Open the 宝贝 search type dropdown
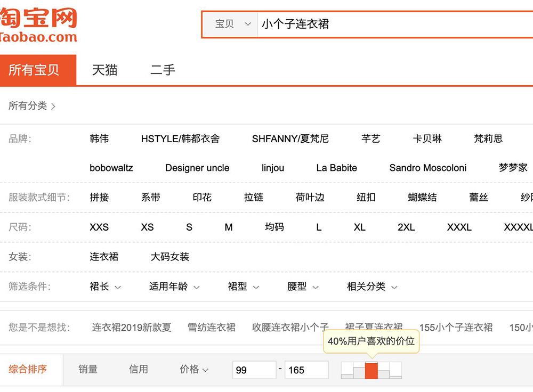 (232, 24)
